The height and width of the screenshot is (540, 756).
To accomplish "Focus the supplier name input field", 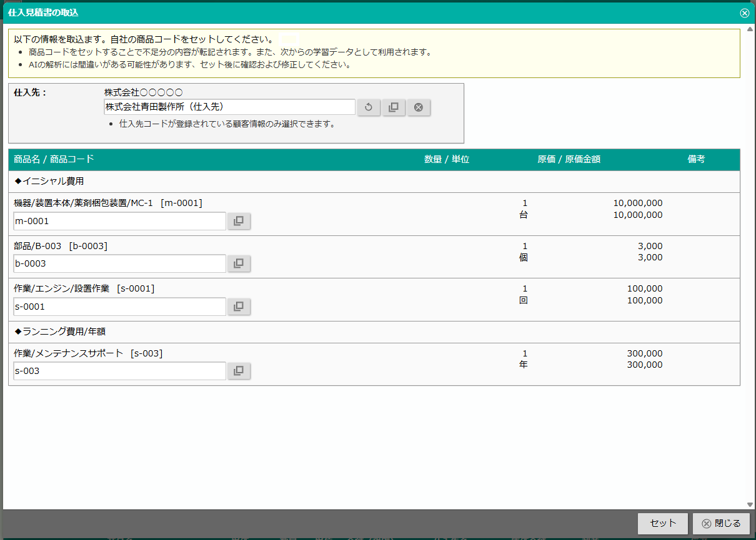I will pyautogui.click(x=230, y=107).
